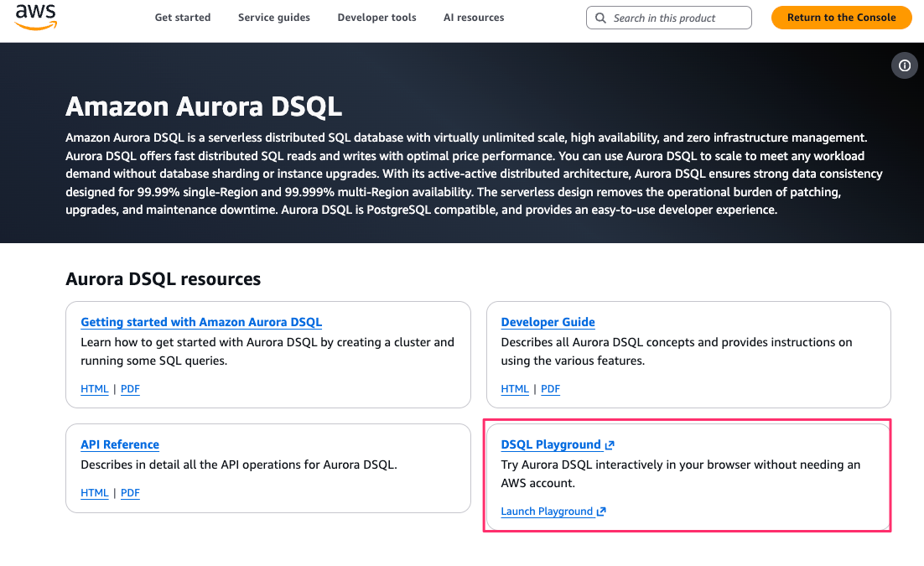Viewport: 924px width, 566px height.
Task: Select Developer tools in the top navigation
Action: pos(376,18)
